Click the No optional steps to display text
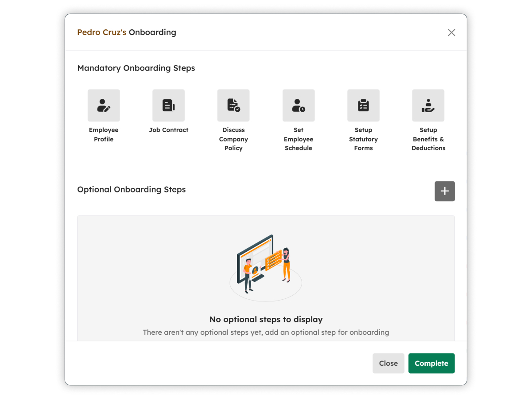The image size is (532, 399). tap(266, 319)
